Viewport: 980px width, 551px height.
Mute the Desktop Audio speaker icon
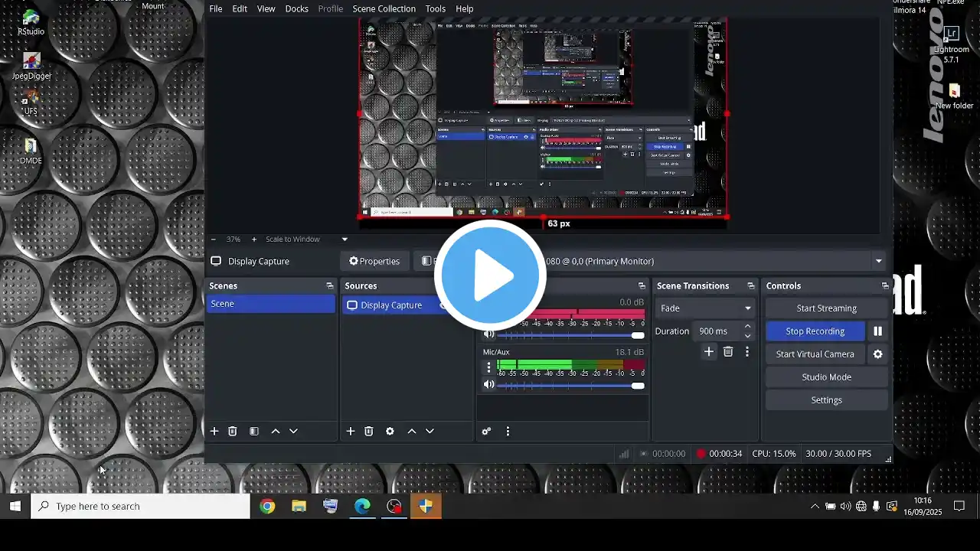click(x=488, y=334)
